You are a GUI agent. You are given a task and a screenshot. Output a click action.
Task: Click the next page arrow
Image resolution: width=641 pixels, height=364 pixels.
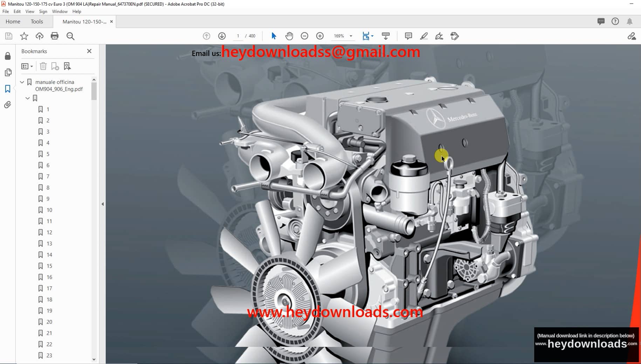coord(222,36)
